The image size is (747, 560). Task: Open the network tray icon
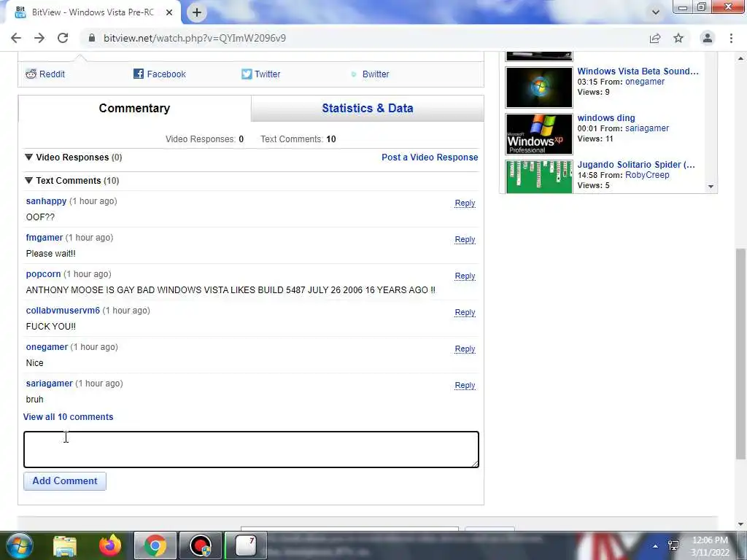[x=673, y=545]
